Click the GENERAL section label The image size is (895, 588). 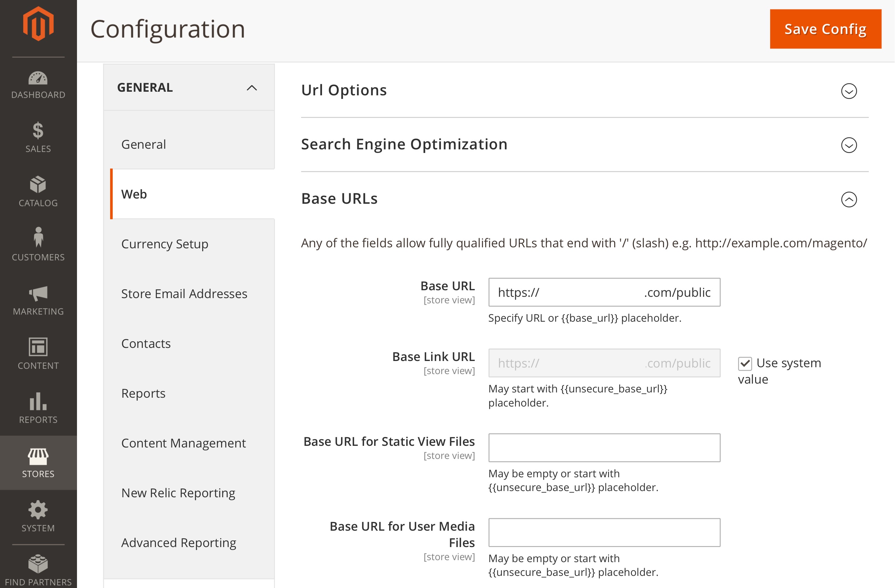[x=145, y=87]
